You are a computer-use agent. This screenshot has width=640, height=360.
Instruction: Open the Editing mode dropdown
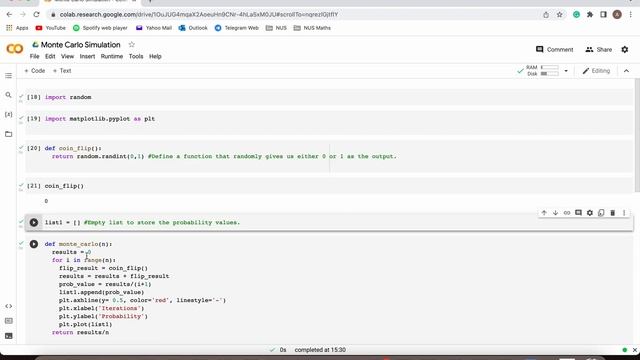(596, 71)
